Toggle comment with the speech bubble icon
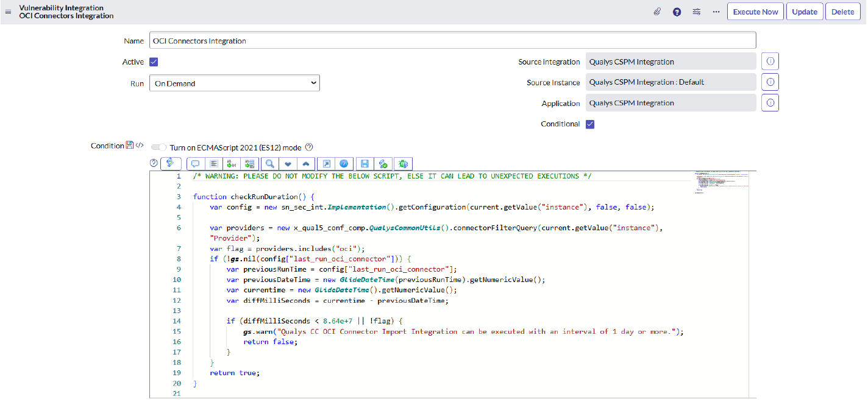 click(196, 163)
